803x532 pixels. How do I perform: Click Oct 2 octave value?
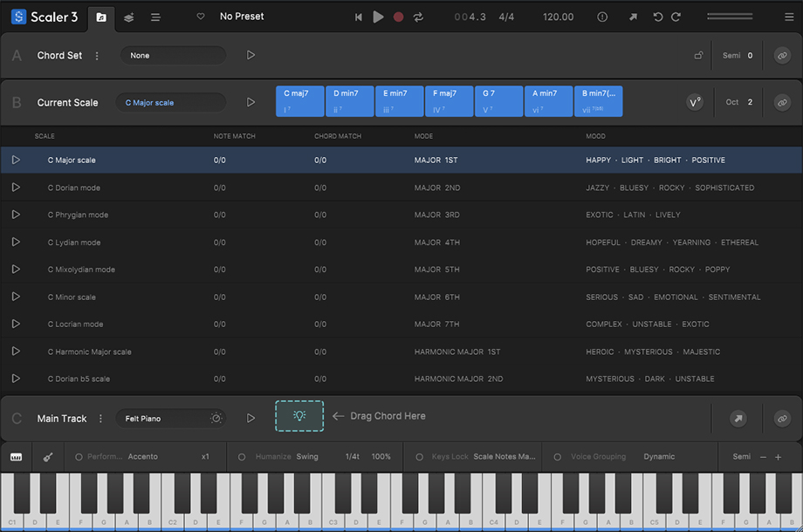[x=739, y=102]
